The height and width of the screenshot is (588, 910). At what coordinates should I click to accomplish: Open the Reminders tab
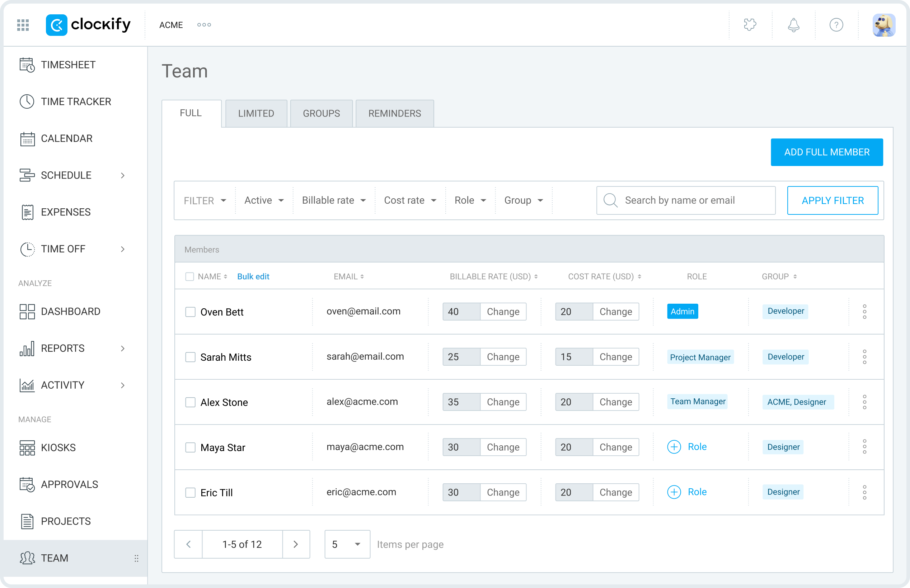point(394,113)
